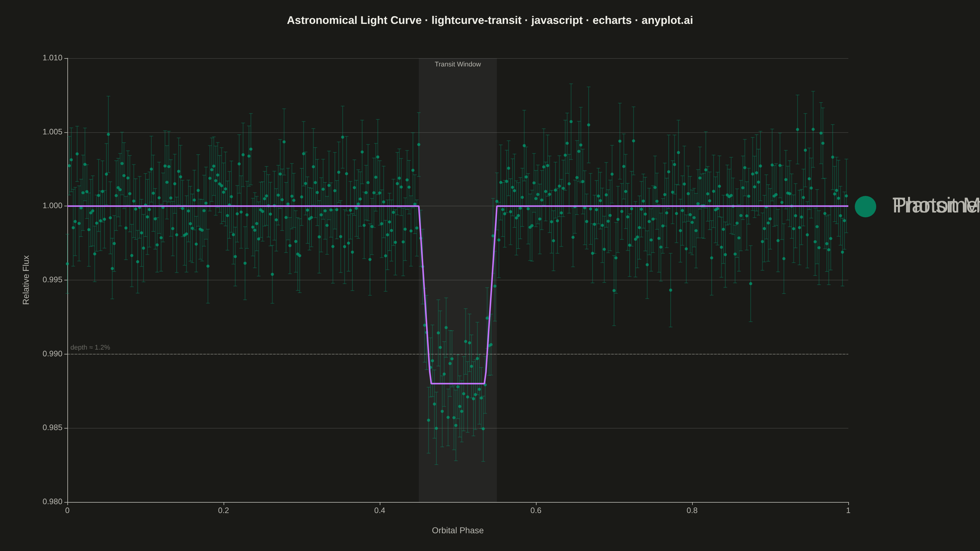
Task: Click the 0.4 x-axis tick label
Action: coord(380,510)
